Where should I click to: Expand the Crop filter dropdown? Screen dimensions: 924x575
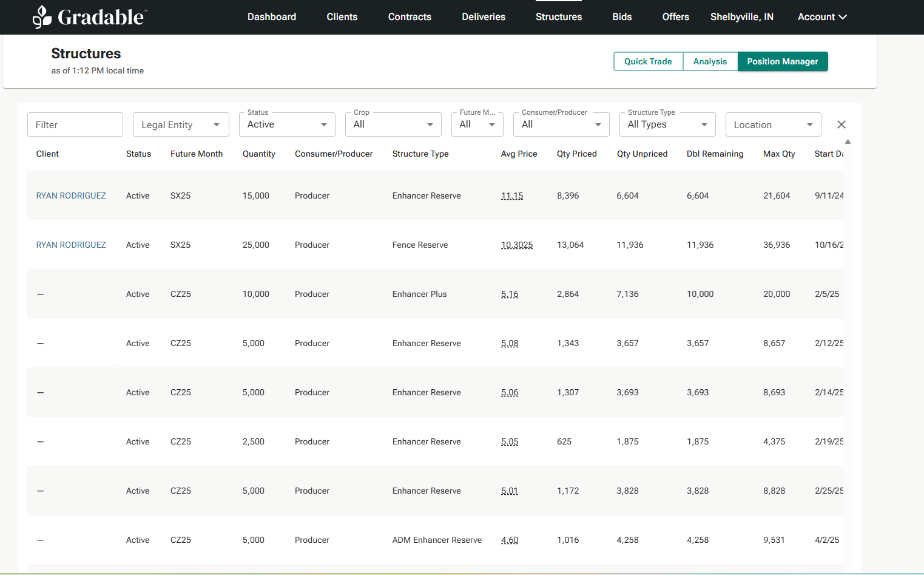pyautogui.click(x=393, y=124)
